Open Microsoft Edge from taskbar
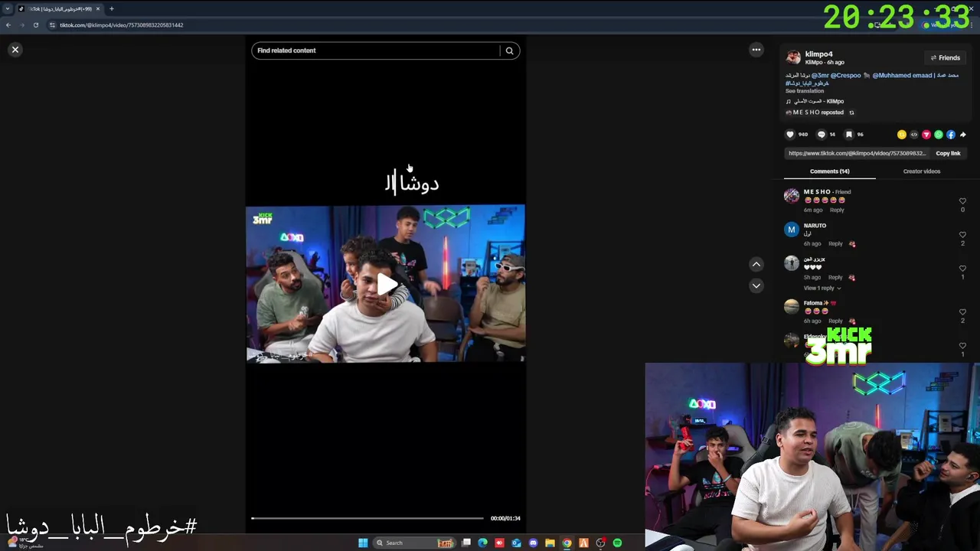980x551 pixels. pos(482,543)
